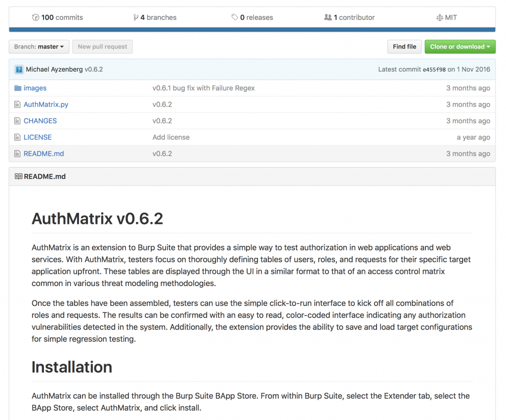Viewport: 506px width, 420px height.
Task: Click v0.6.2 commit message in AuthMatrix.py row
Action: point(162,105)
